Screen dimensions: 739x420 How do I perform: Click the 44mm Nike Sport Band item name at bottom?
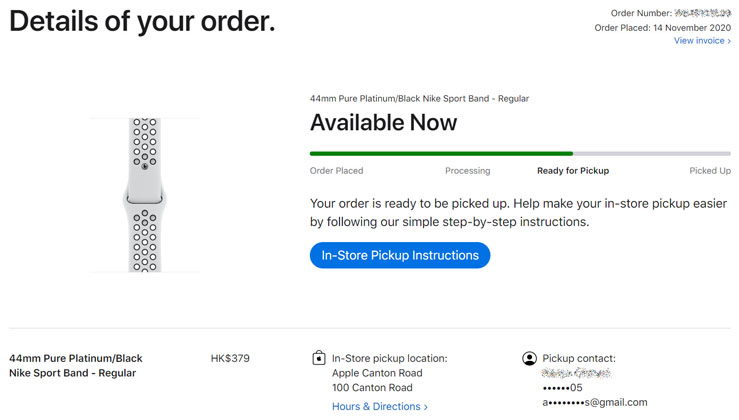click(75, 365)
